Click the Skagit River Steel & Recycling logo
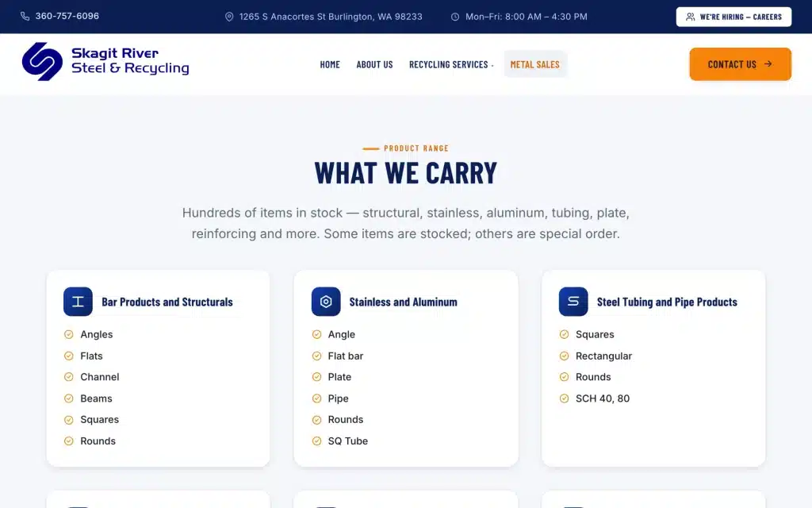 click(105, 61)
